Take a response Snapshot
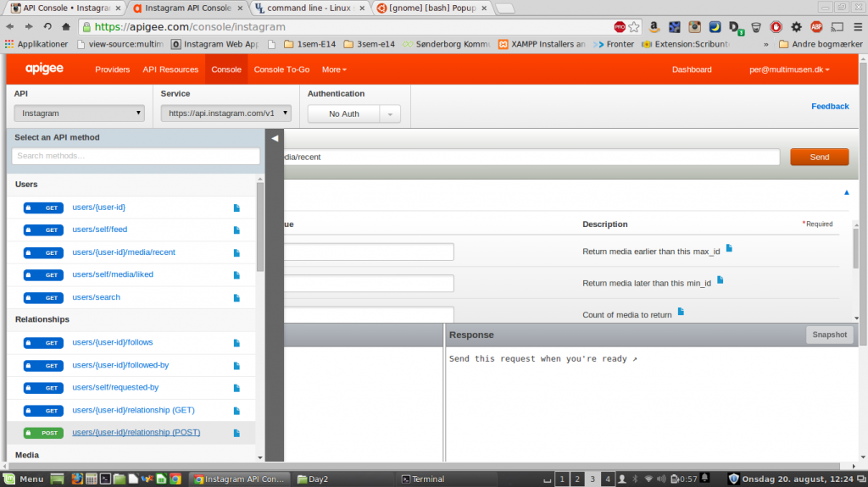The height and width of the screenshot is (487, 868). click(829, 335)
